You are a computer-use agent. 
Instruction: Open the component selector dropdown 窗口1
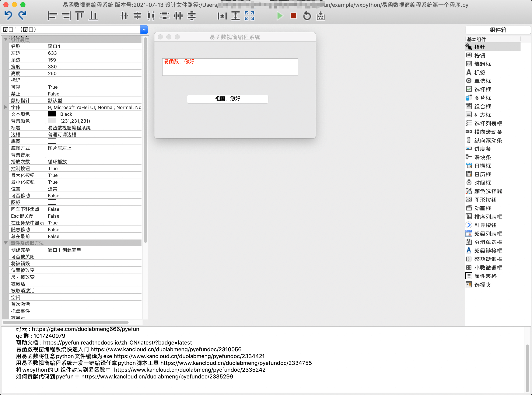144,29
